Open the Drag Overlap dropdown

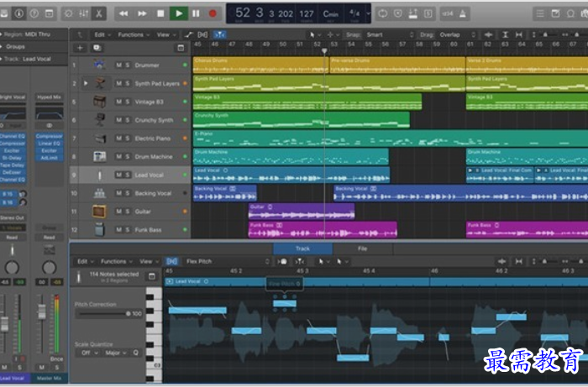pos(451,34)
